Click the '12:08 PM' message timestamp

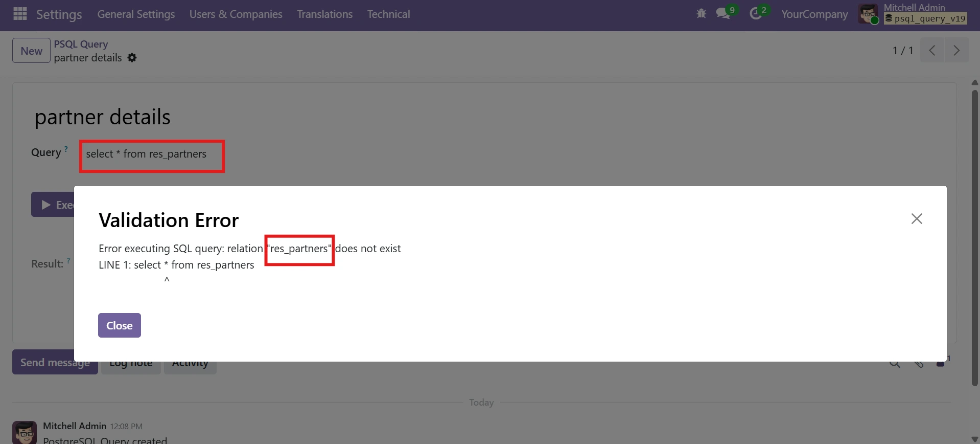pyautogui.click(x=126, y=427)
